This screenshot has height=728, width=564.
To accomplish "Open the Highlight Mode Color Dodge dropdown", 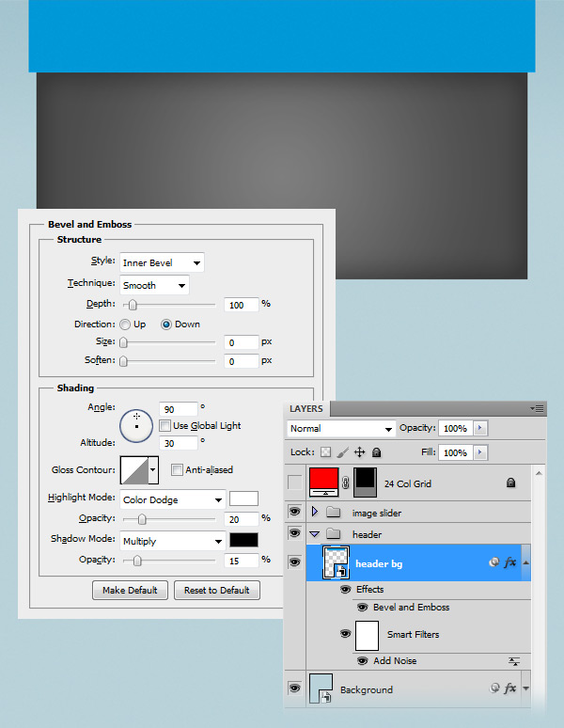I will [173, 499].
